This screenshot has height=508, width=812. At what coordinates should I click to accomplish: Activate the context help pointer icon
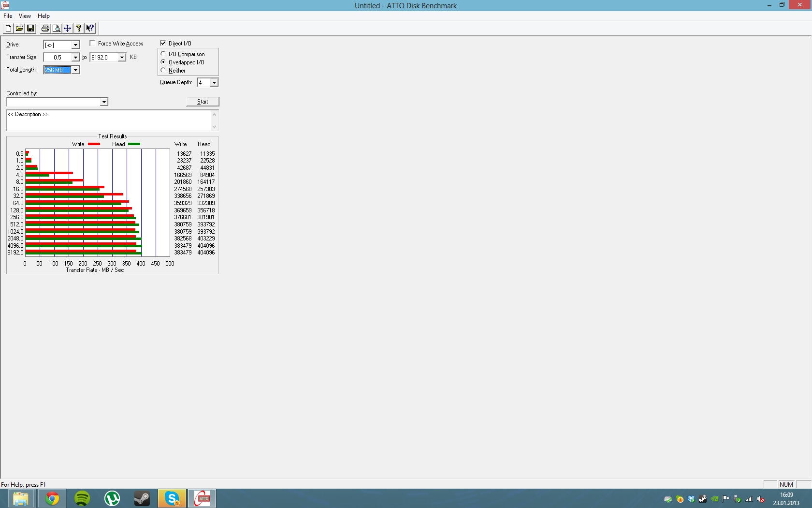point(90,29)
